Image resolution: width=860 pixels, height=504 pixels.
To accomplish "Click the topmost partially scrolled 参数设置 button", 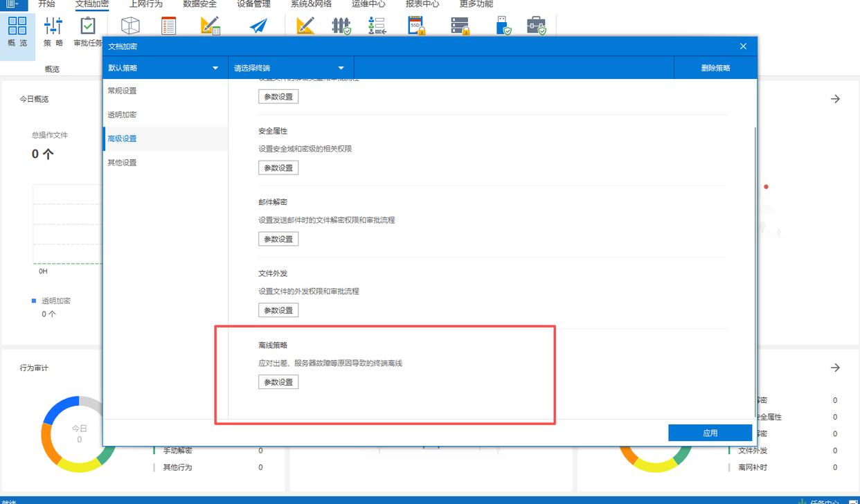I will click(278, 96).
